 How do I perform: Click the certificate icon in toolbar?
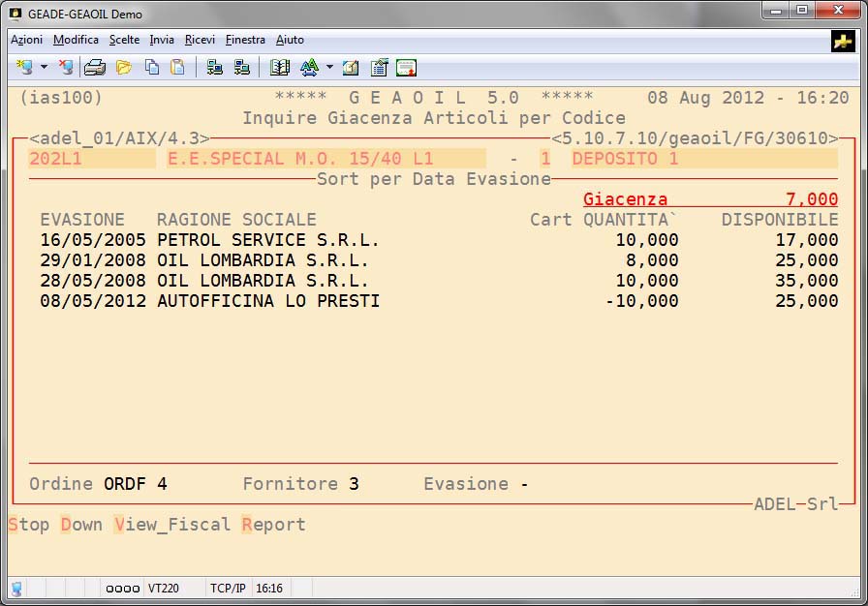[x=406, y=67]
